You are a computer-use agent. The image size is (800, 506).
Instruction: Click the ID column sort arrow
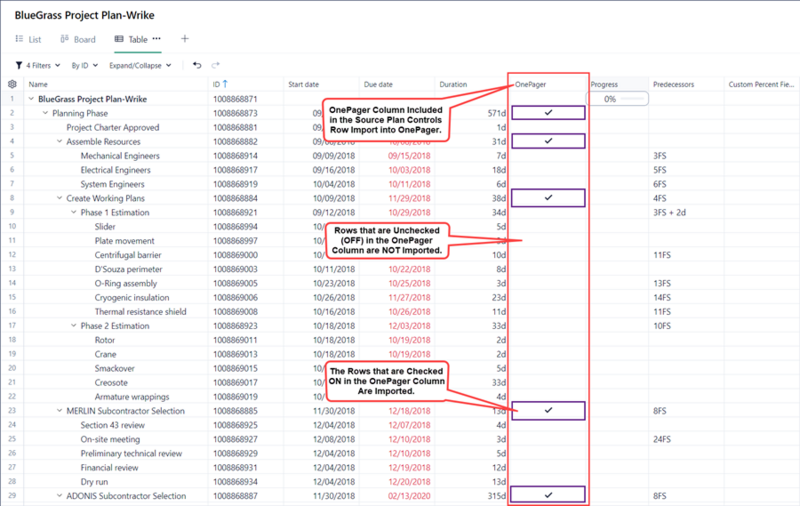tap(225, 84)
